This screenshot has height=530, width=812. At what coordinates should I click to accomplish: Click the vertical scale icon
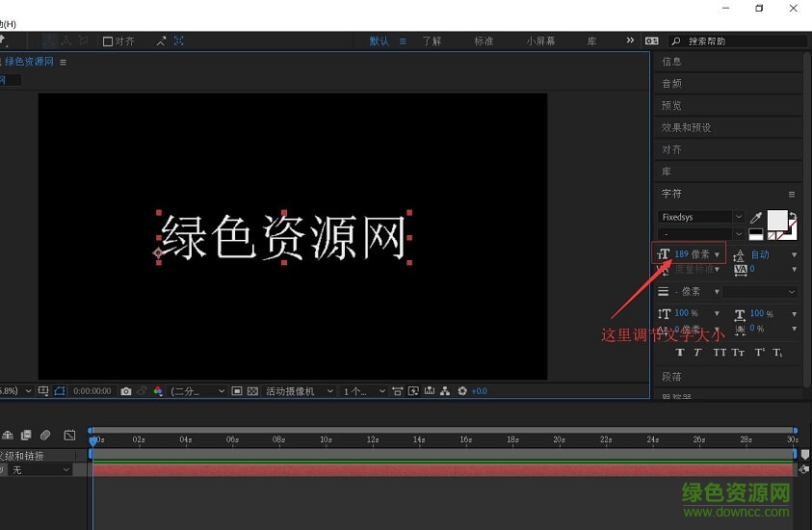(664, 313)
